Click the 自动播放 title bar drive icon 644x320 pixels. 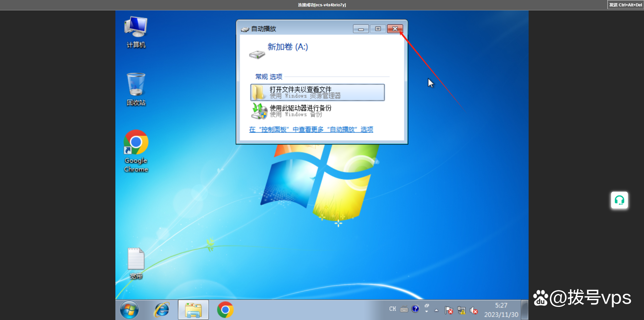coord(245,29)
